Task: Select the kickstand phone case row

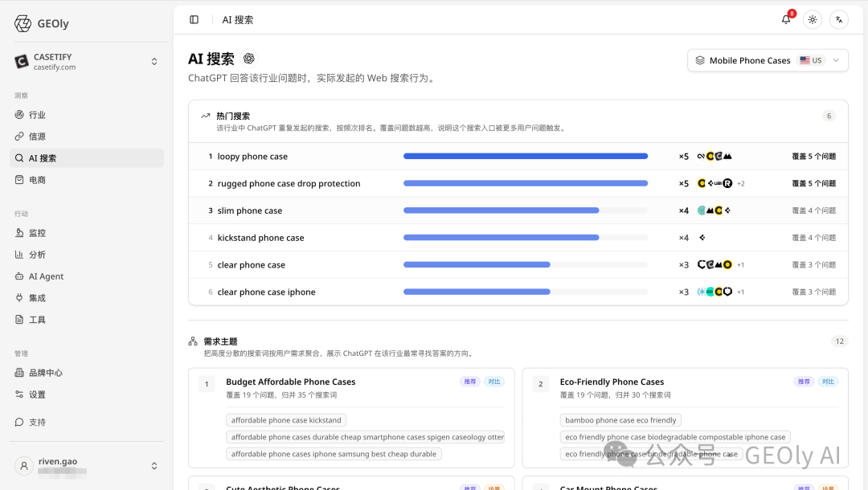Action: (518, 238)
